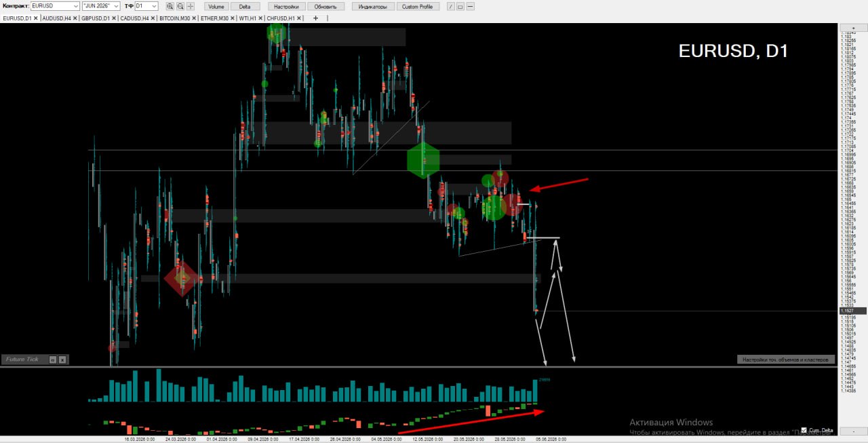Click the Обновить refresh button

coord(326,6)
